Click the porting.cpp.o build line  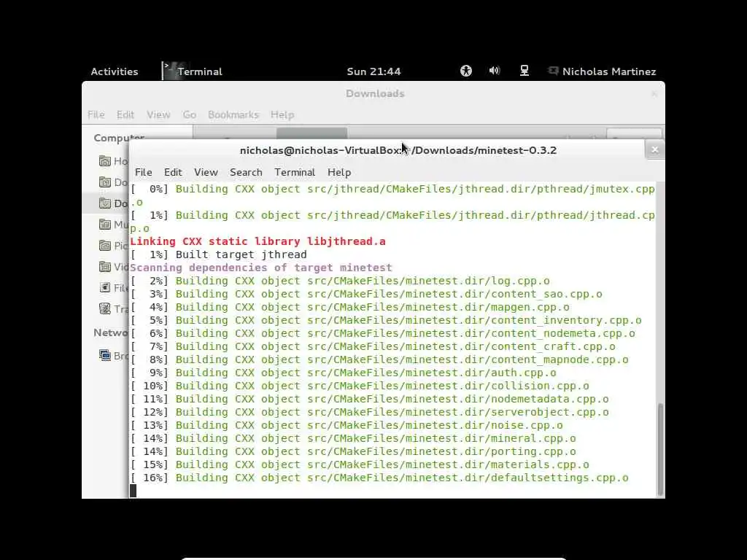click(x=353, y=451)
